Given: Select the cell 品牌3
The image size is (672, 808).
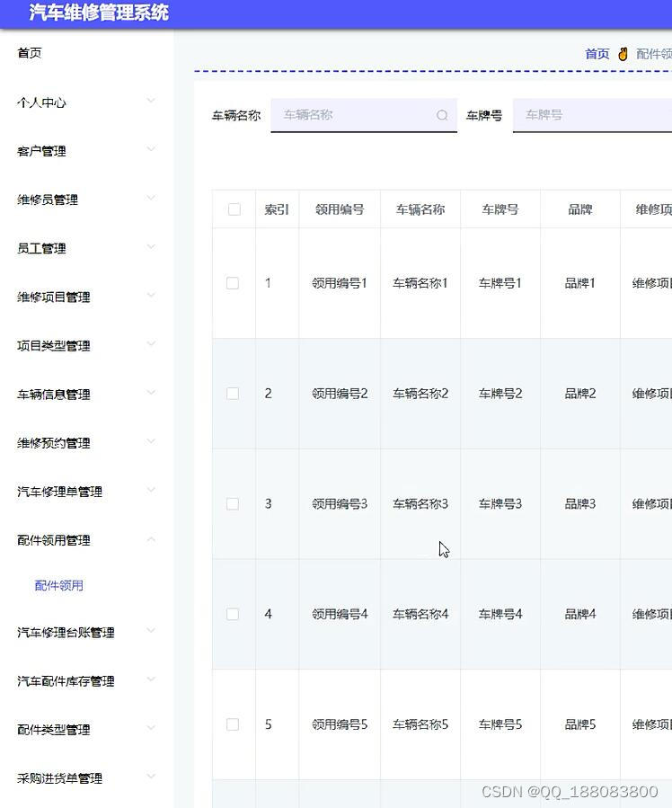Looking at the screenshot, I should [x=580, y=504].
